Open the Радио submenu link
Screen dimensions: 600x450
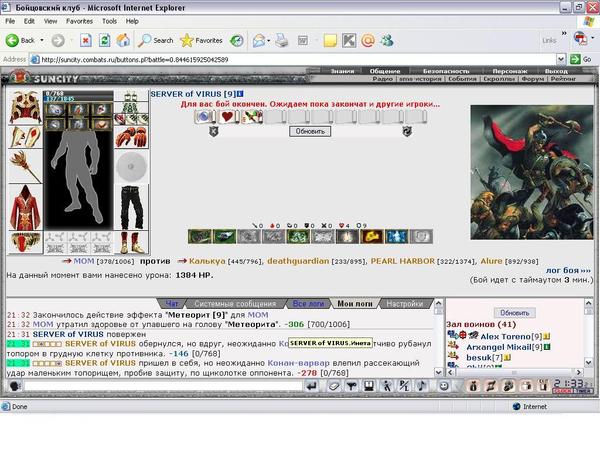[x=382, y=78]
